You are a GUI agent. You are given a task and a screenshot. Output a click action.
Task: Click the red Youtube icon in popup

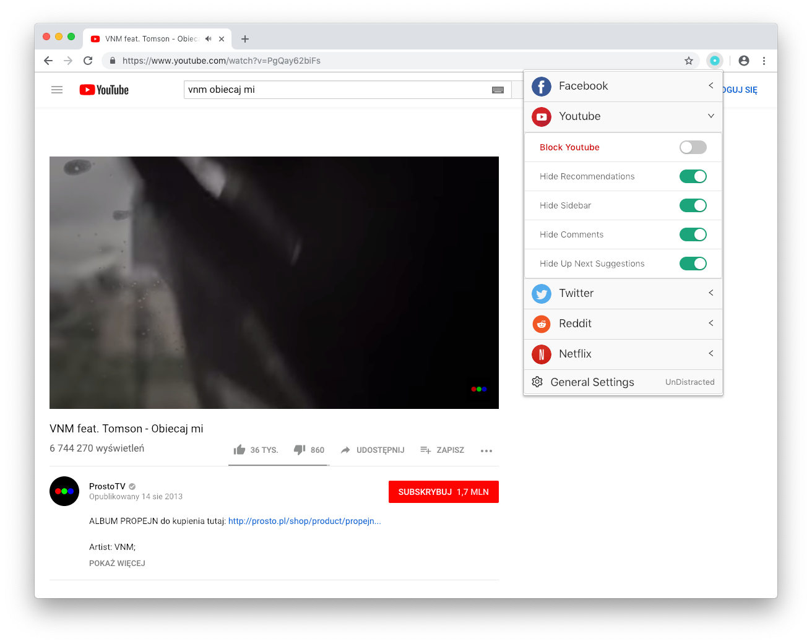click(x=542, y=117)
